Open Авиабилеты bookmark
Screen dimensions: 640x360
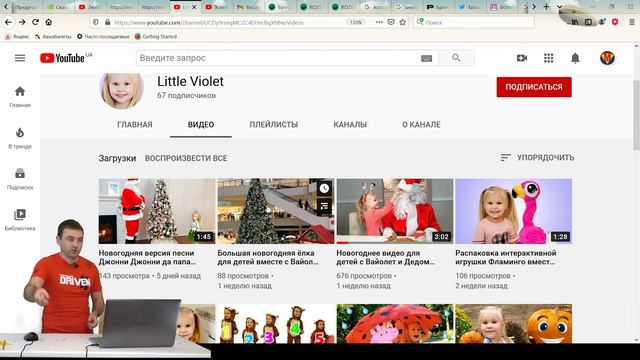point(53,36)
